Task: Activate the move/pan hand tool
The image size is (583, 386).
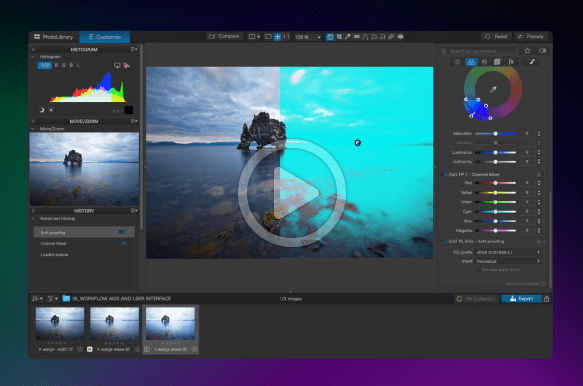Action: 277,36
